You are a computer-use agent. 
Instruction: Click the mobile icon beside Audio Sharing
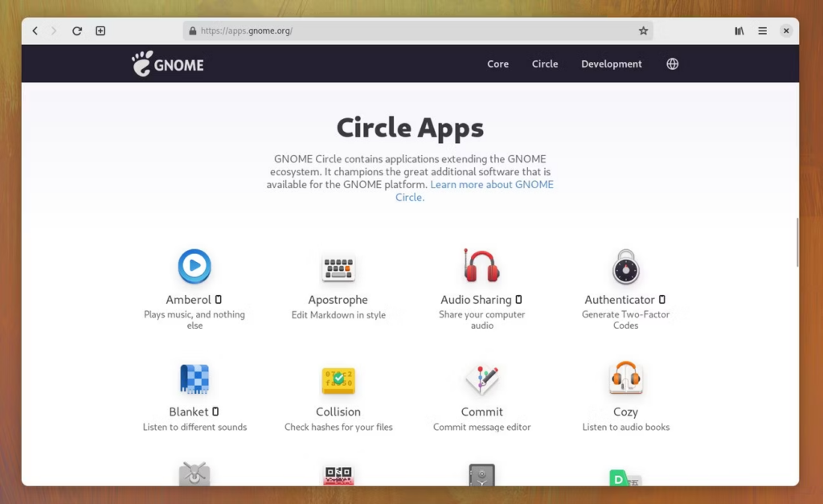[x=518, y=299]
